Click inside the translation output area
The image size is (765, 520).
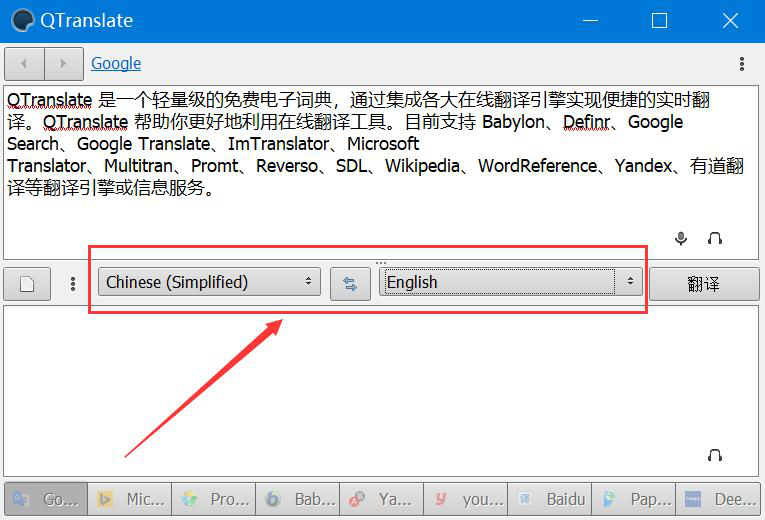coord(381,390)
